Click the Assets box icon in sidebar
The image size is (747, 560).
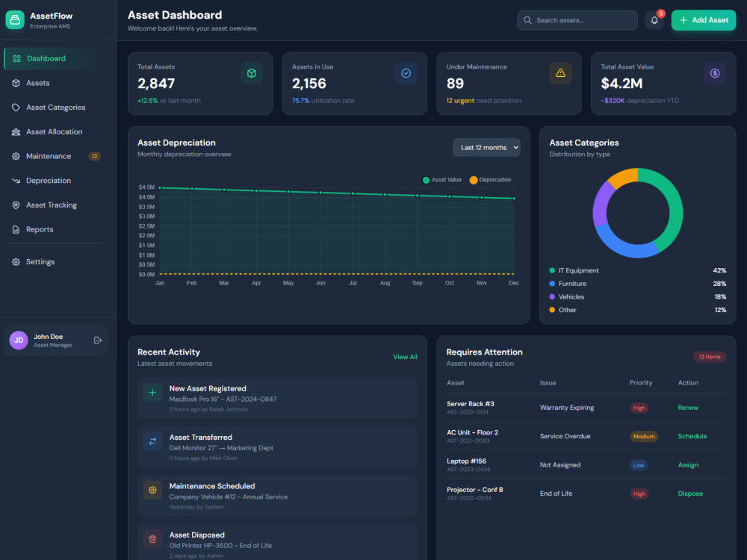16,83
